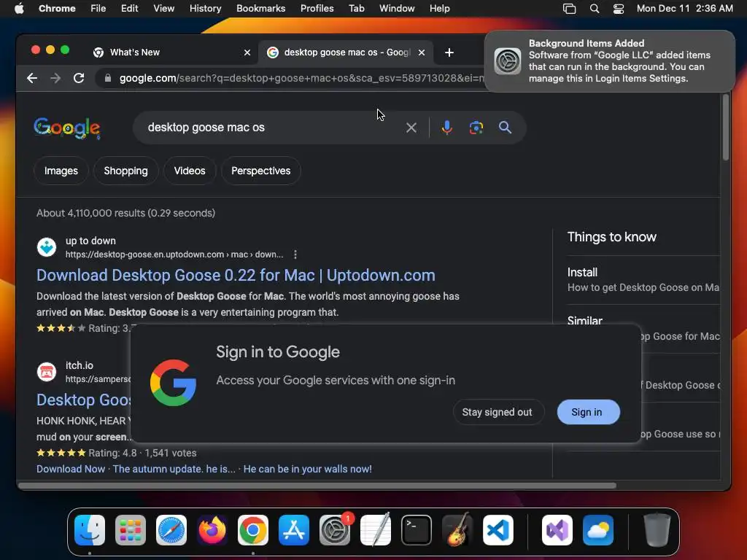Screen dimensions: 747x560
Task: Click the itch.io site favicon
Action: coord(47,372)
